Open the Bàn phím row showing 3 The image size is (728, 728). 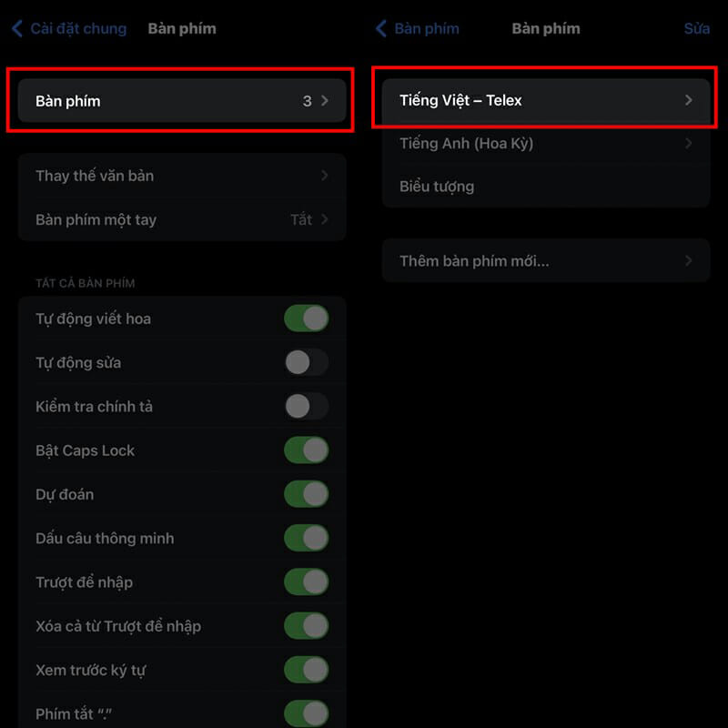[x=182, y=101]
